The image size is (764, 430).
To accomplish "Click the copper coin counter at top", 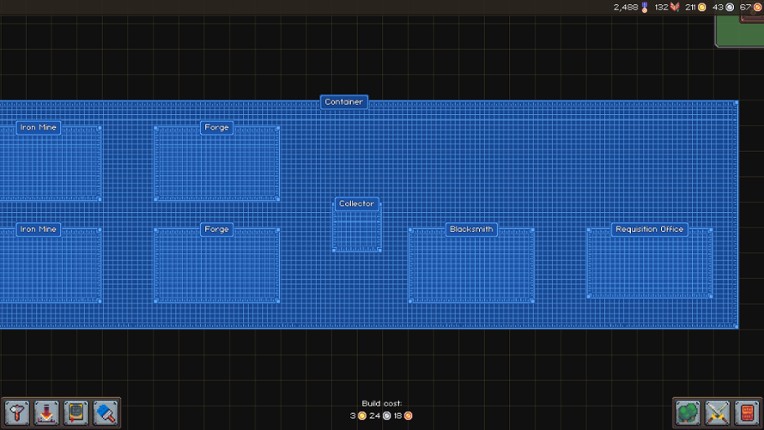I will pyautogui.click(x=757, y=7).
